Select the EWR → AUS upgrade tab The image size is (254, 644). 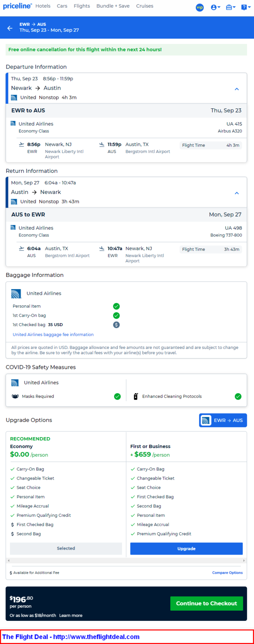coord(223,420)
